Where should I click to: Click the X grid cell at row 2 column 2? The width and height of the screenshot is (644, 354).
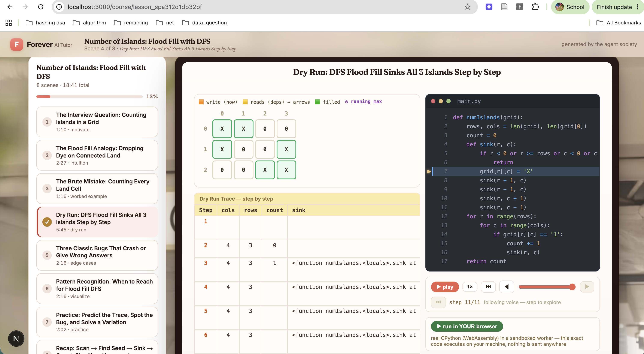pyautogui.click(x=265, y=170)
